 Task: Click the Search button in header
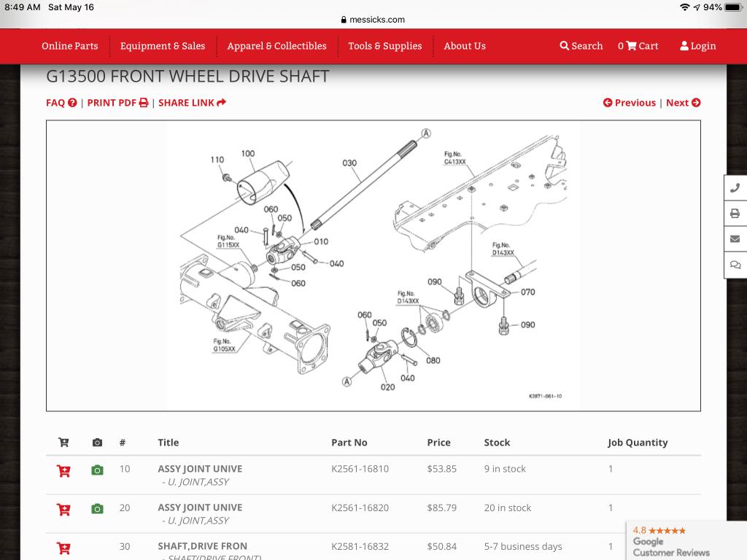[581, 46]
